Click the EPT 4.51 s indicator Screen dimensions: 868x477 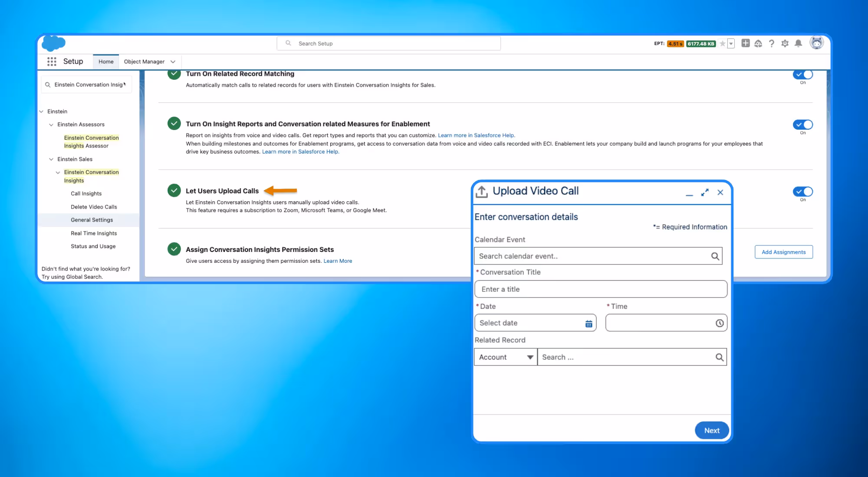(x=675, y=43)
